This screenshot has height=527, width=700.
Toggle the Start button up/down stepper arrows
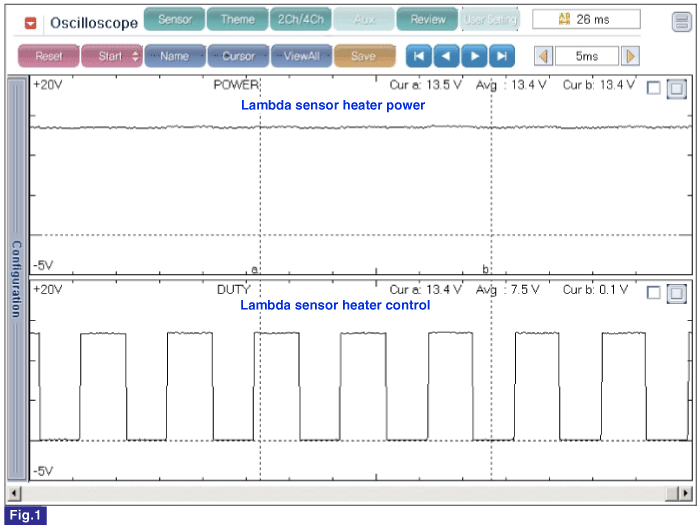click(135, 56)
